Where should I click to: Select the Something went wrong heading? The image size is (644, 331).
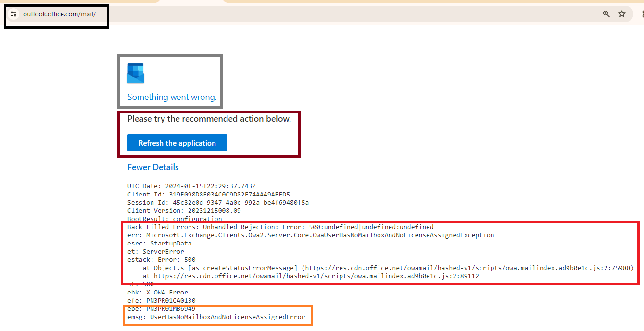[170, 97]
